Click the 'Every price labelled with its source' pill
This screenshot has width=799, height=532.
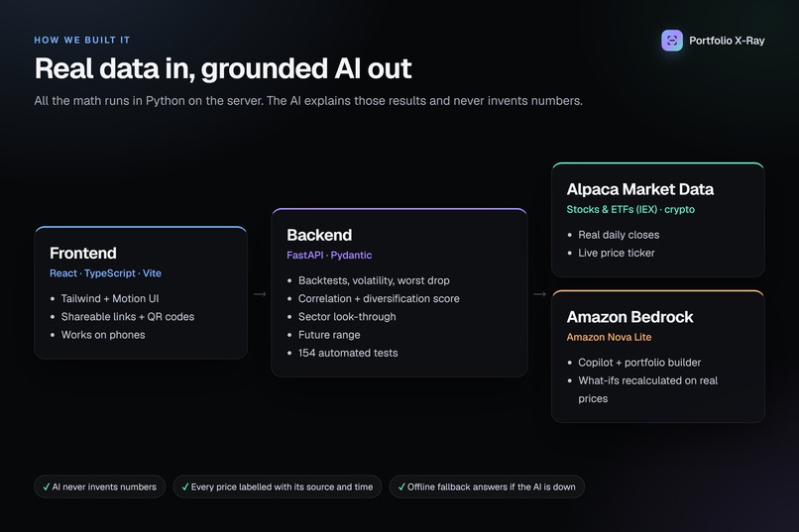point(278,486)
